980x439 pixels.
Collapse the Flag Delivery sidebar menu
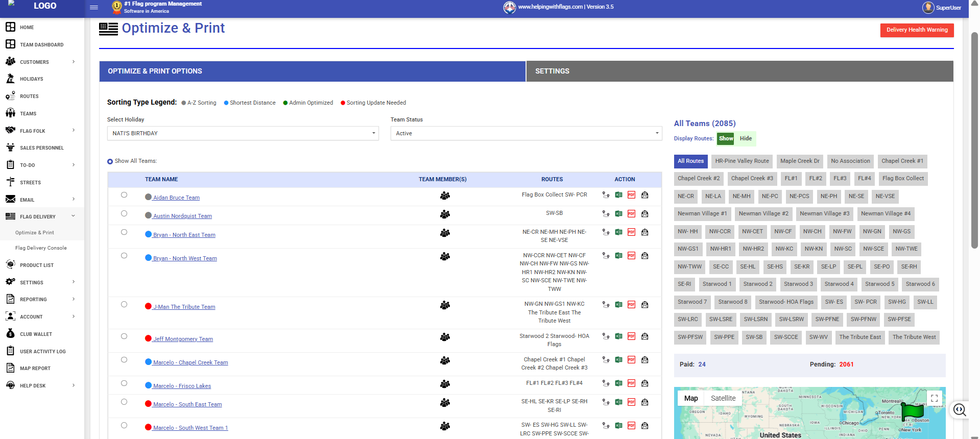click(x=42, y=216)
